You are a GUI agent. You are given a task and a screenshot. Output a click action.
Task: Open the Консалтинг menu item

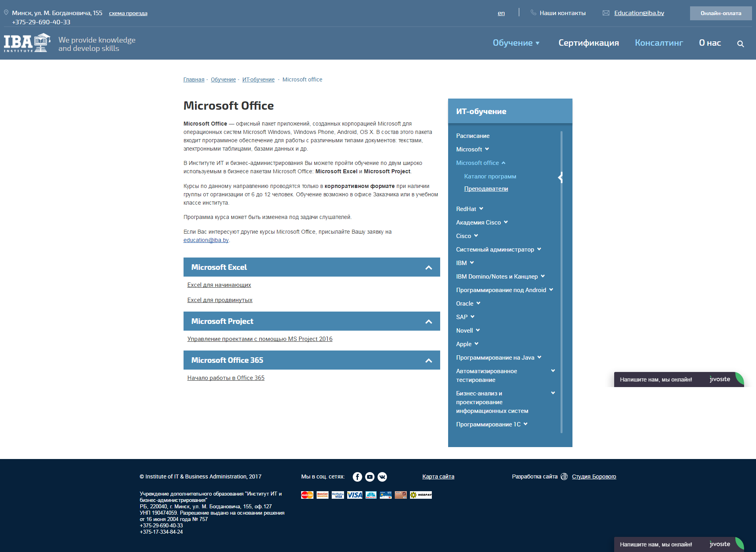tap(659, 43)
